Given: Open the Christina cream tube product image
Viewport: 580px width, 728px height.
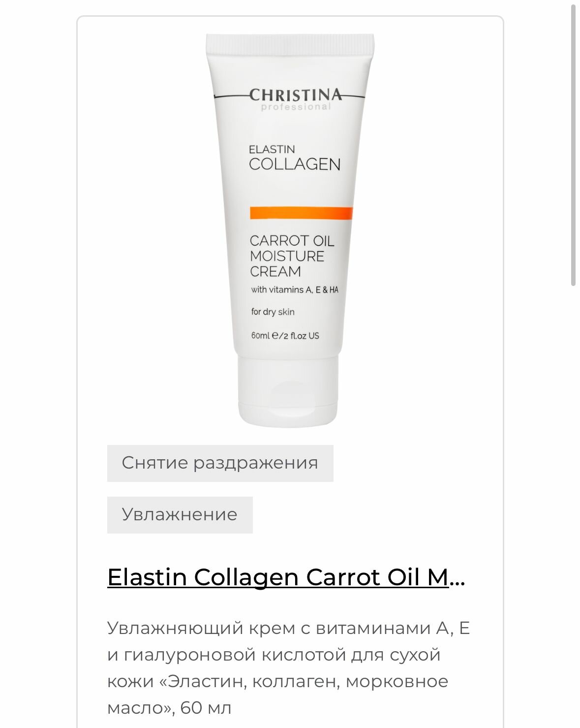Looking at the screenshot, I should [290, 230].
